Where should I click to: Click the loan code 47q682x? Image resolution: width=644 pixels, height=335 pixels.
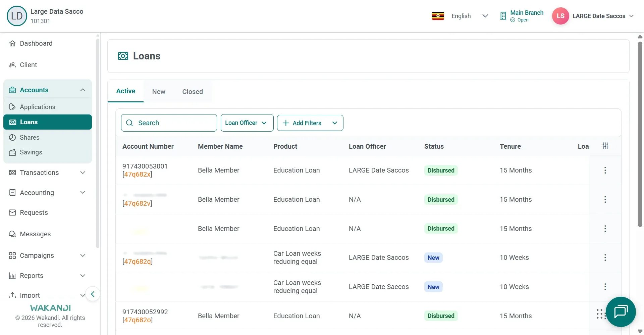point(138,174)
